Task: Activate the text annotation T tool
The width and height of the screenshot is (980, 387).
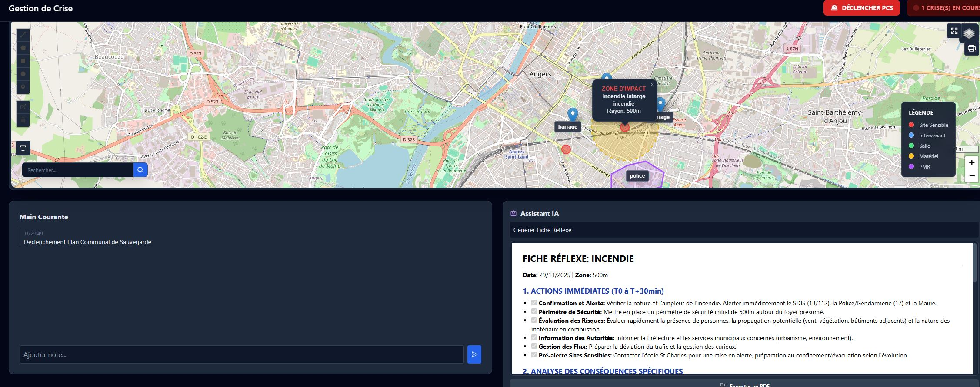Action: coord(23,148)
